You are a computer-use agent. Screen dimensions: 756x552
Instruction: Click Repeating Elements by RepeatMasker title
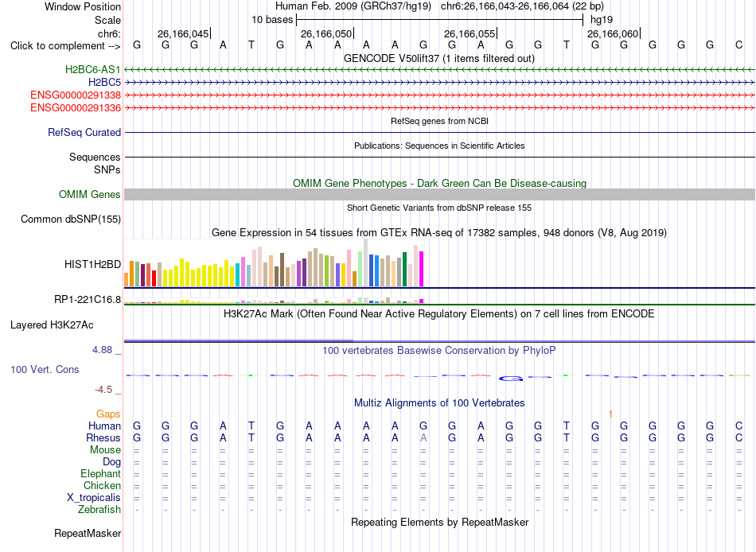439,522
